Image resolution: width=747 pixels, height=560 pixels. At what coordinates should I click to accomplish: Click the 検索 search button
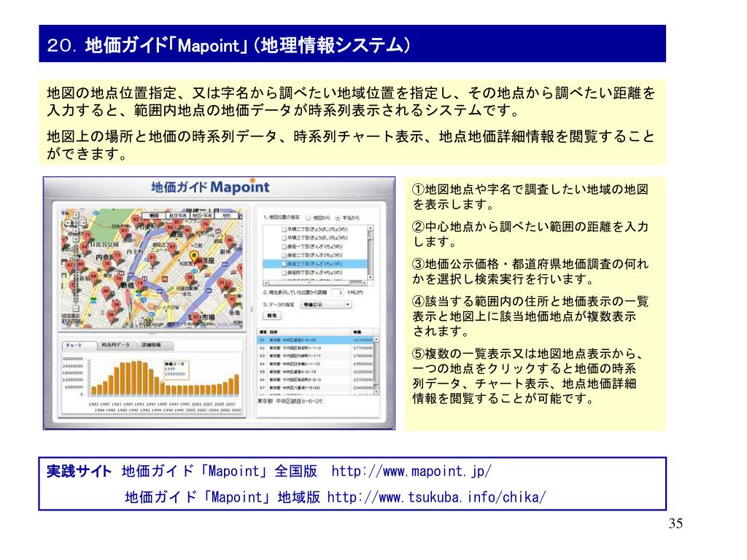[272, 316]
